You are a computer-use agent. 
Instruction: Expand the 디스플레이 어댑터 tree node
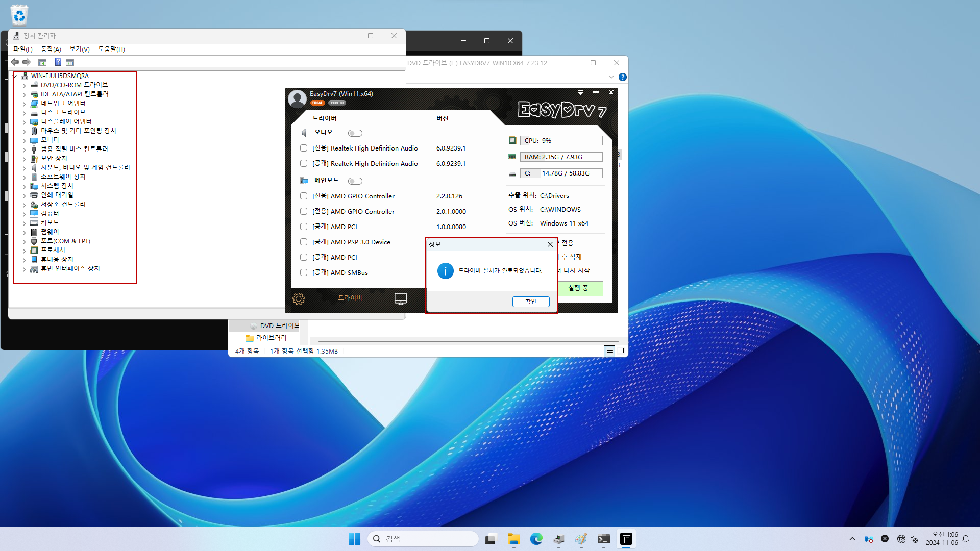(24, 122)
